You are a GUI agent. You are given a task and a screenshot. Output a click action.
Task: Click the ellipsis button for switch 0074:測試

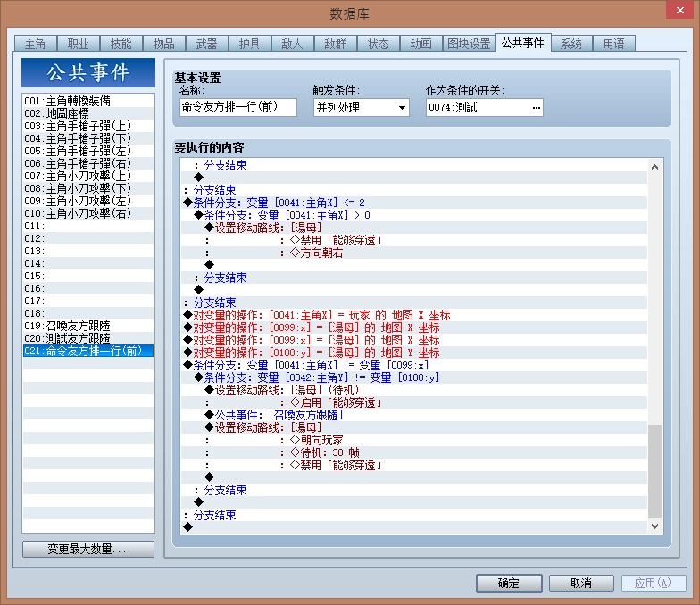(536, 107)
